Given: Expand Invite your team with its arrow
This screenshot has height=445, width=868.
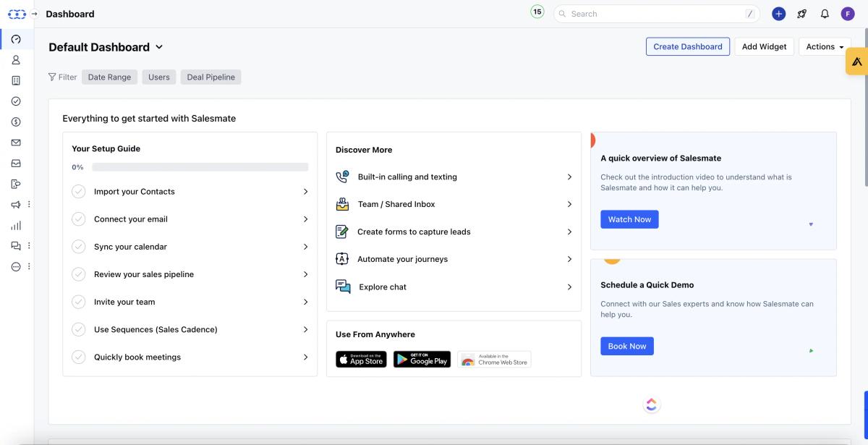Looking at the screenshot, I should click(305, 302).
